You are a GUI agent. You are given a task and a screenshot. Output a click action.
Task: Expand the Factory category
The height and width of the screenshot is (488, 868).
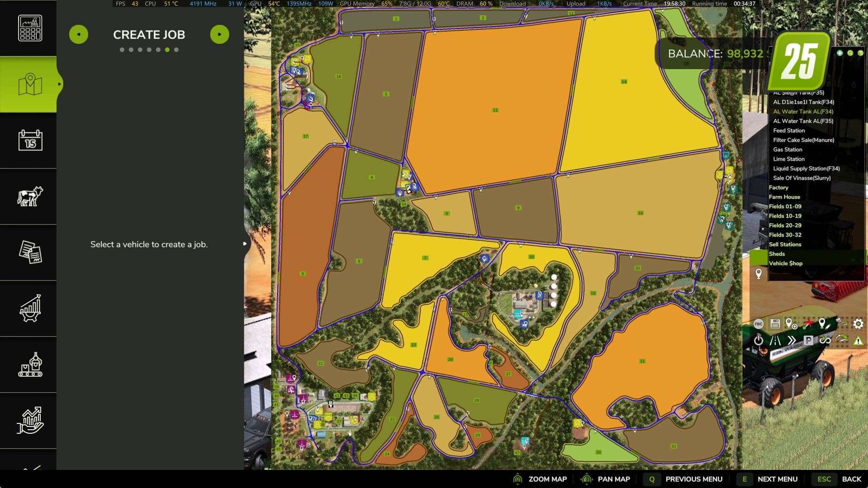[x=778, y=188]
